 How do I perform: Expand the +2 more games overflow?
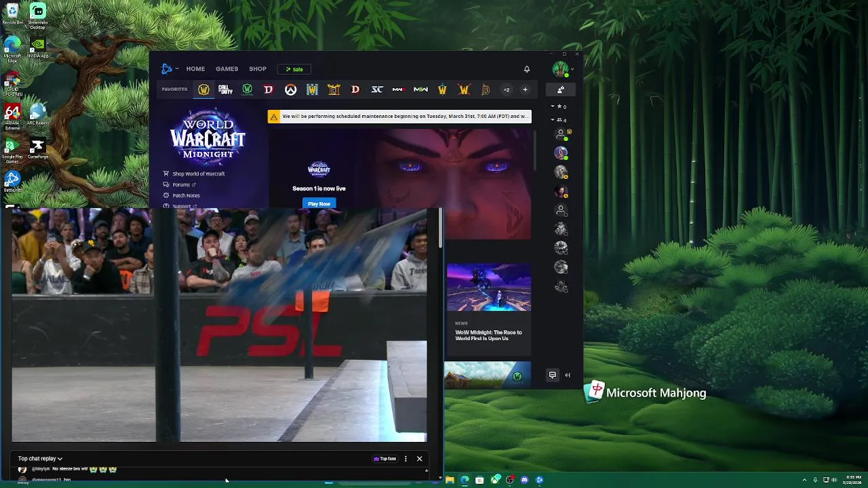tap(506, 89)
